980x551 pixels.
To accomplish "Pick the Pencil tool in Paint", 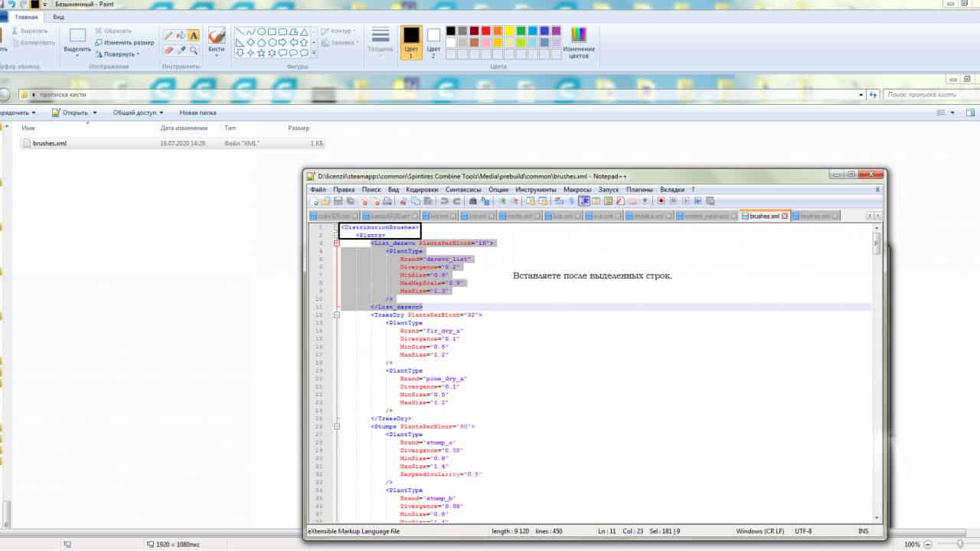I will coord(169,35).
